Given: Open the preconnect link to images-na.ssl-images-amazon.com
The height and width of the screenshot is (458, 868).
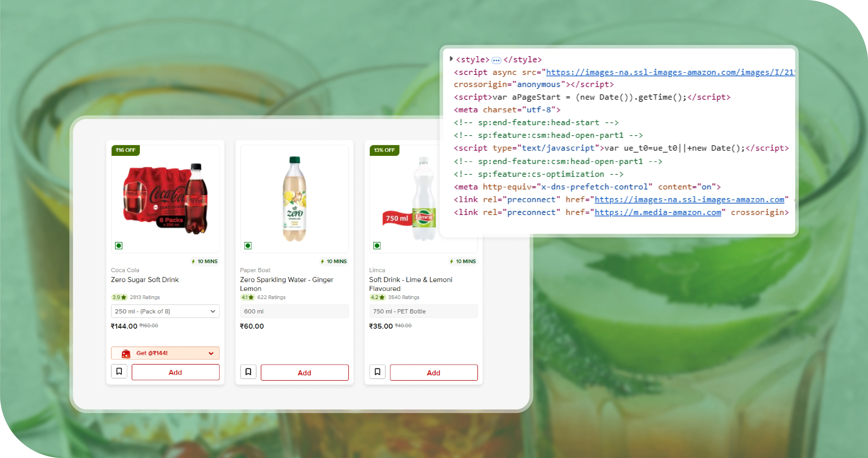Looking at the screenshot, I should 689,200.
